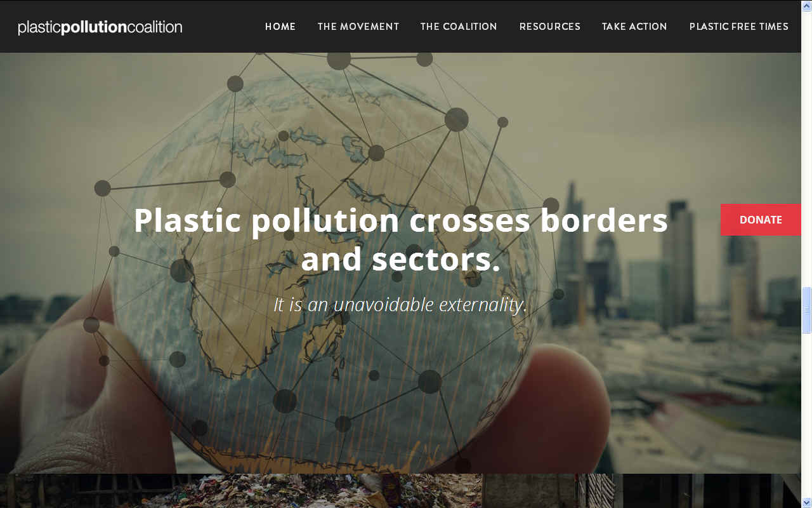This screenshot has height=508, width=812.
Task: Click the scrollbar track below the thumb
Action: [806, 415]
